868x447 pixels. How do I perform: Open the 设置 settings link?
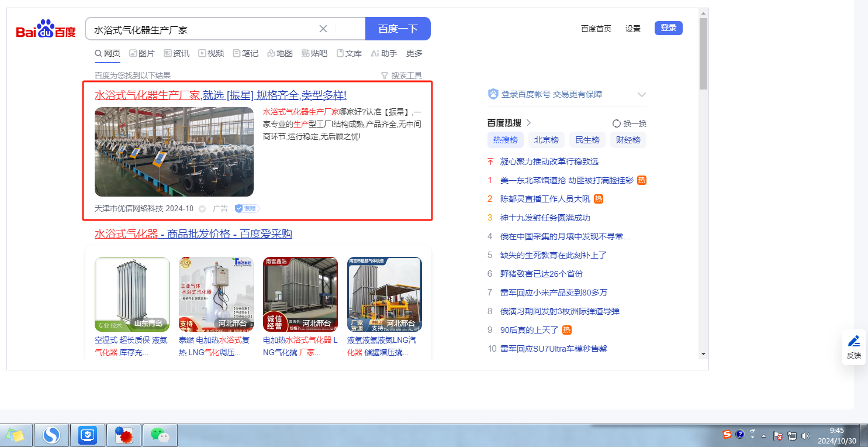(x=633, y=29)
